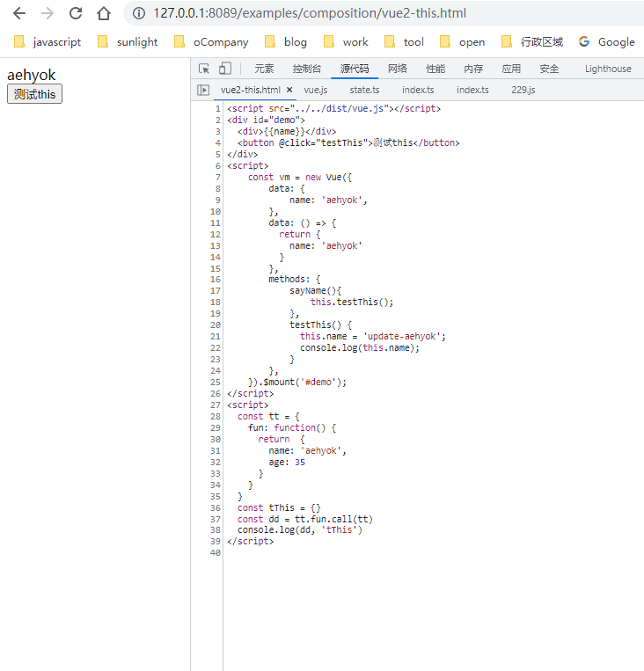Set breakpoint on line number 18
The width and height of the screenshot is (644, 671).
point(216,303)
